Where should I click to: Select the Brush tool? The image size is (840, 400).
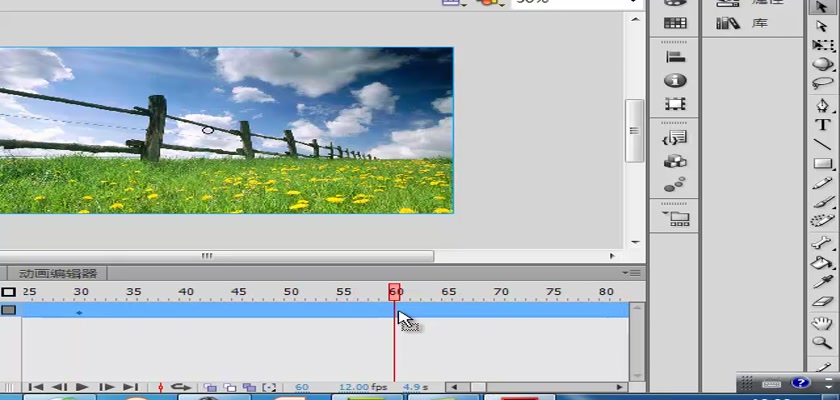pyautogui.click(x=823, y=202)
